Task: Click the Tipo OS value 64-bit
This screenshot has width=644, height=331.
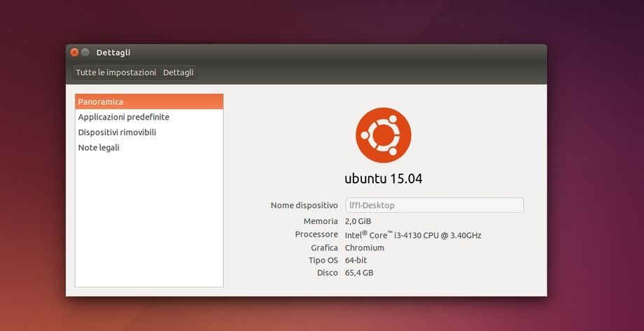Action: pos(356,260)
